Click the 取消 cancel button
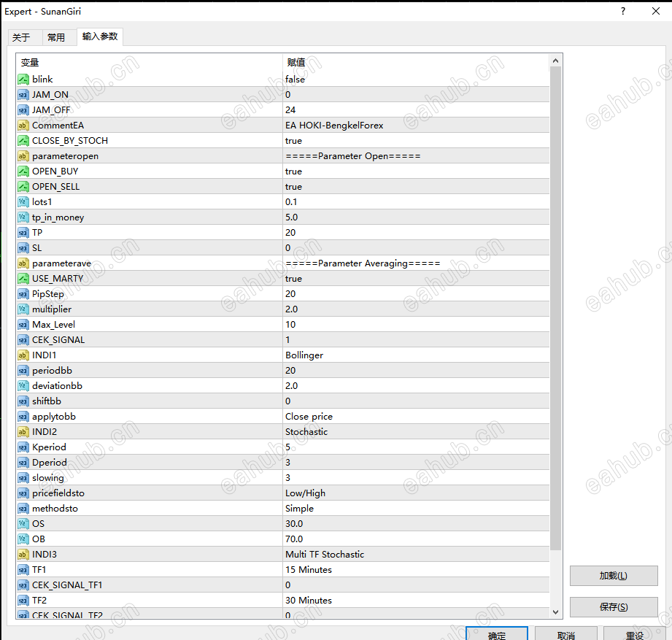 565,634
